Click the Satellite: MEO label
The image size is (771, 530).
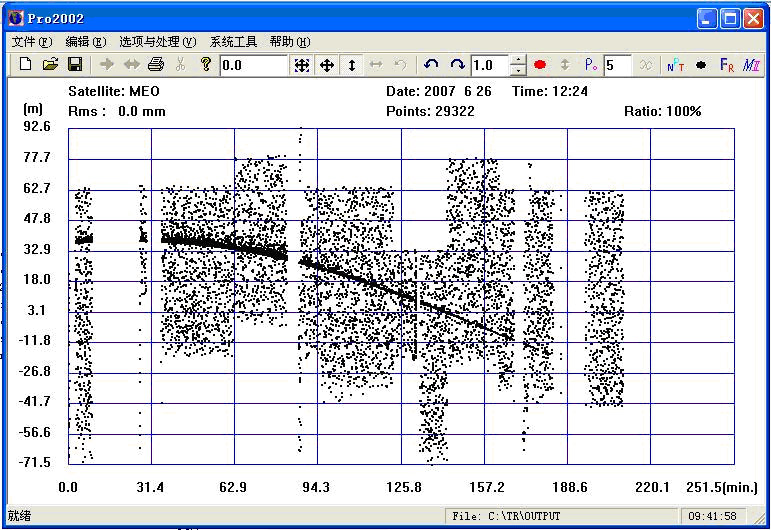114,91
